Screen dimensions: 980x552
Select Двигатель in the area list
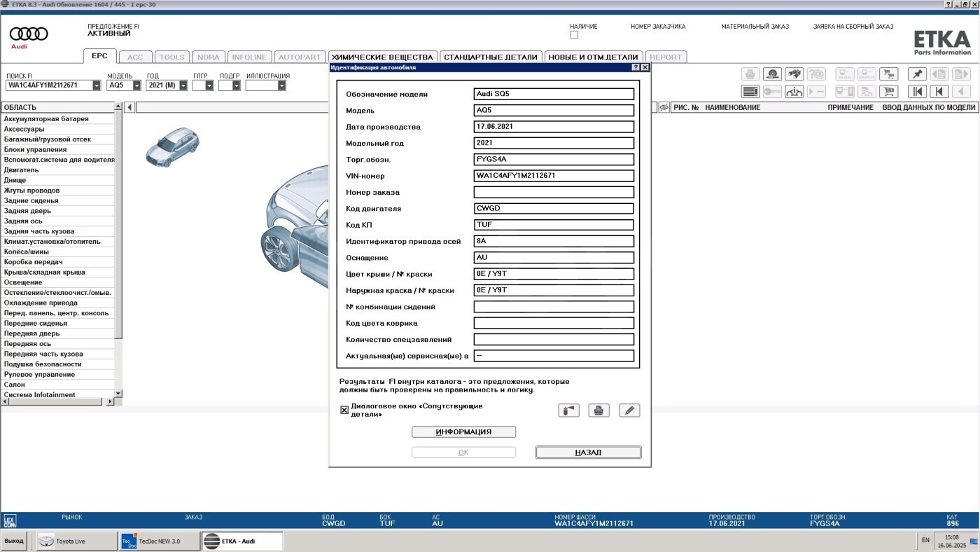(57, 170)
